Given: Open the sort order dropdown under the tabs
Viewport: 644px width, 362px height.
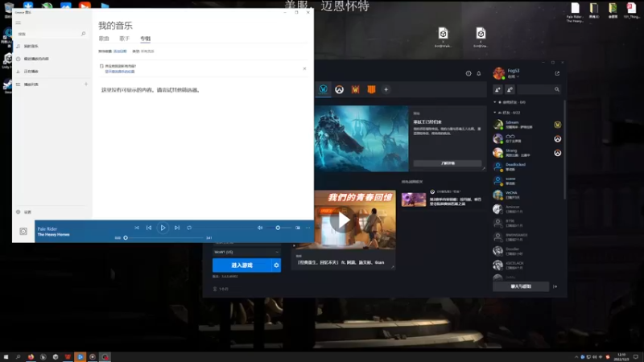Looking at the screenshot, I should (120, 51).
